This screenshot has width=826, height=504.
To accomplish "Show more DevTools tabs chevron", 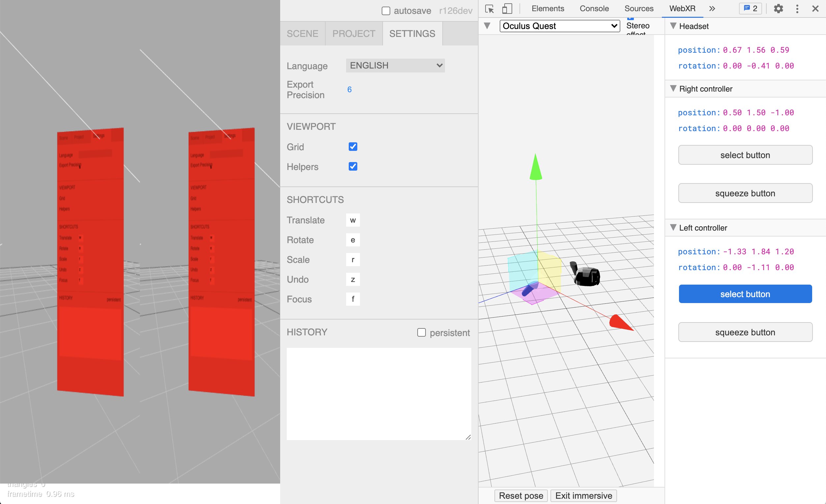I will (712, 9).
